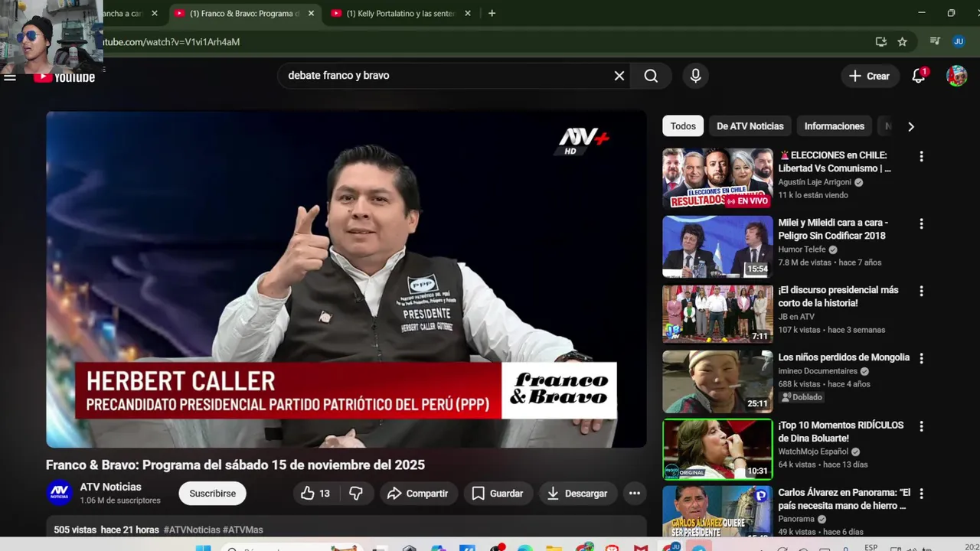Bookmark this page with the star
The height and width of the screenshot is (551, 980).
point(903,41)
